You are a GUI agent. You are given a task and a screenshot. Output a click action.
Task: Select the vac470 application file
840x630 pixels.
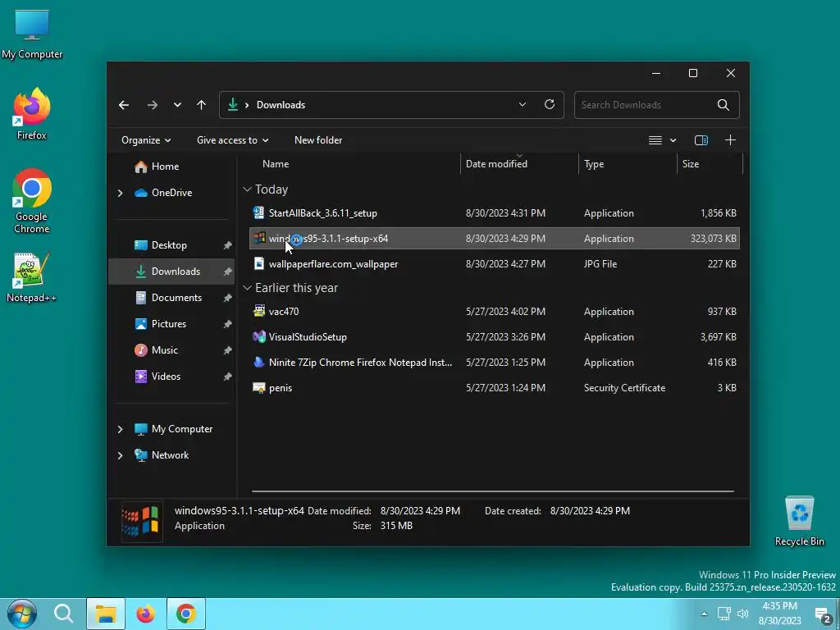click(495, 312)
